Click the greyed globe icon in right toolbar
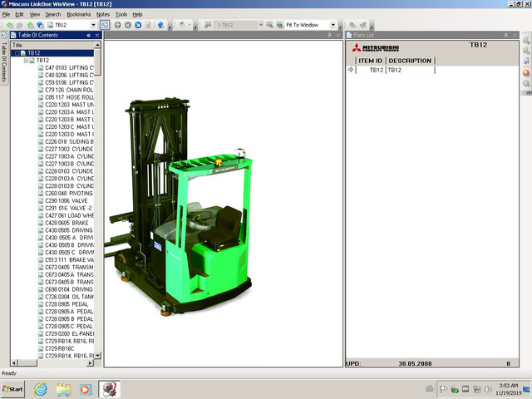 pyautogui.click(x=526, y=83)
